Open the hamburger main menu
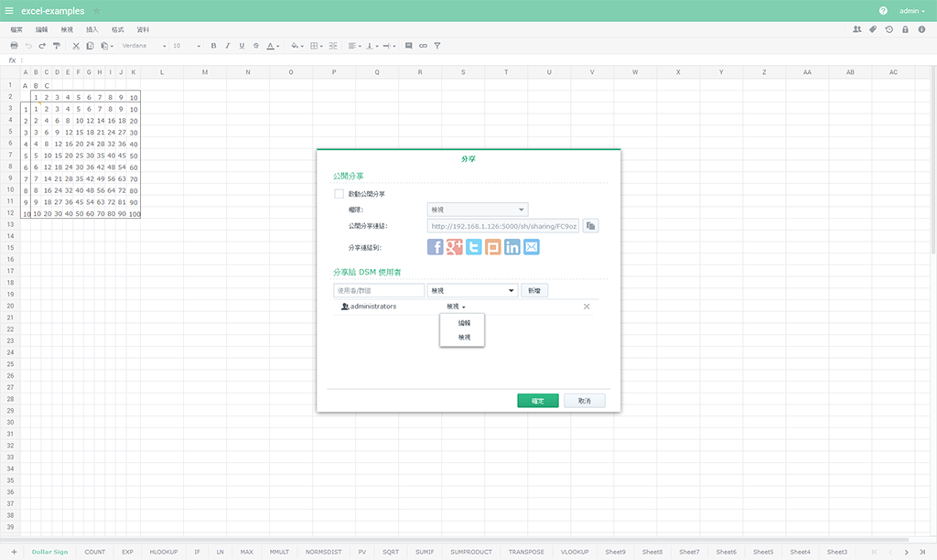The height and width of the screenshot is (560, 937). [x=9, y=11]
